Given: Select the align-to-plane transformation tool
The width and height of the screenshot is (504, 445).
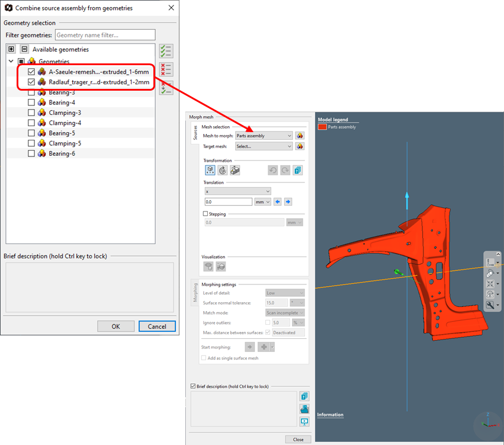Looking at the screenshot, I should [235, 170].
